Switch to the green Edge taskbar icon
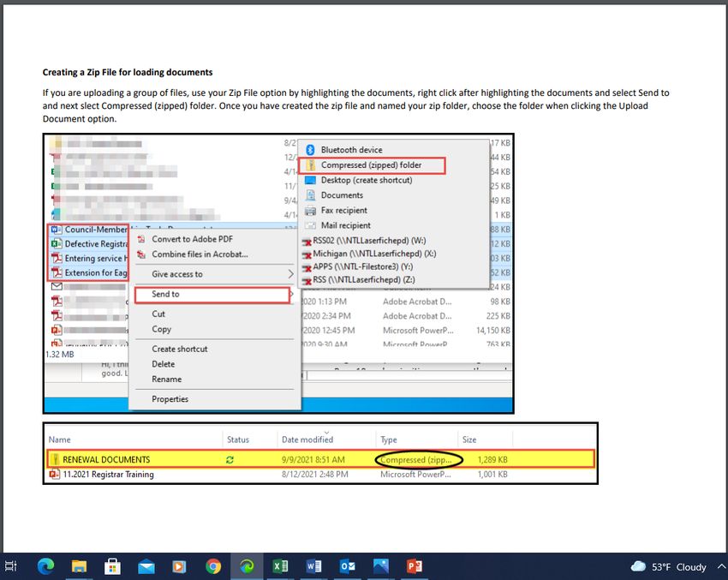This screenshot has width=728, height=580. 247,566
